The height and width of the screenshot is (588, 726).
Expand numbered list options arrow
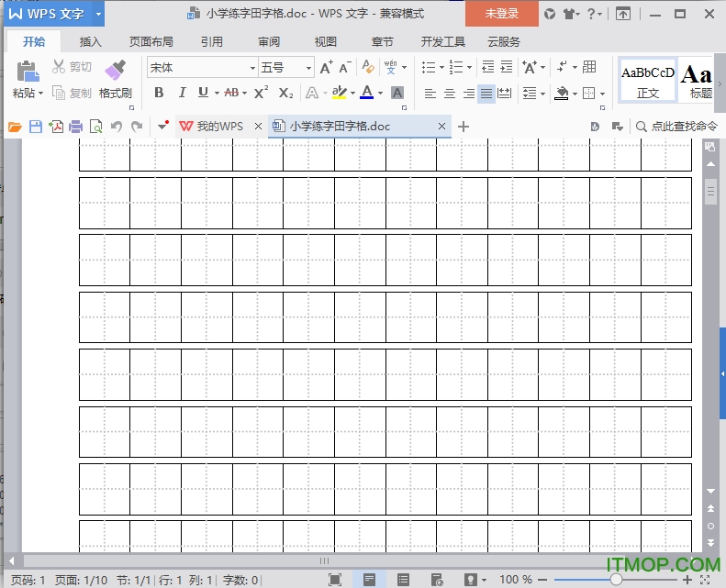(470, 68)
